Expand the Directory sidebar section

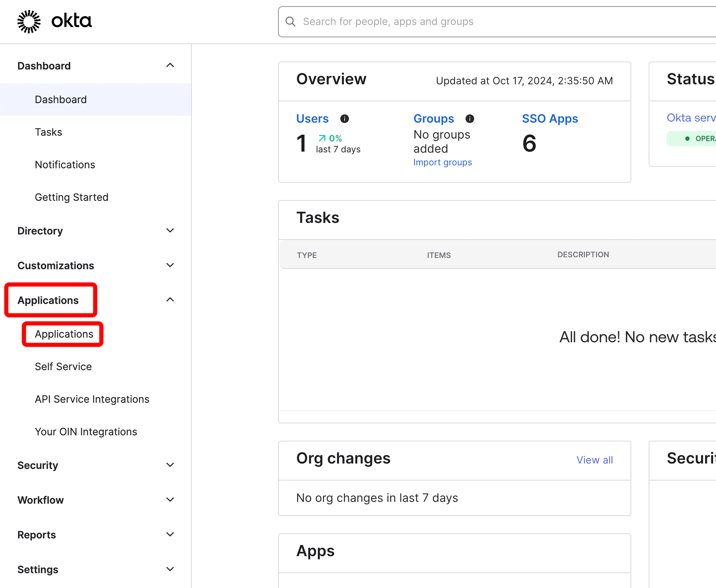click(170, 230)
